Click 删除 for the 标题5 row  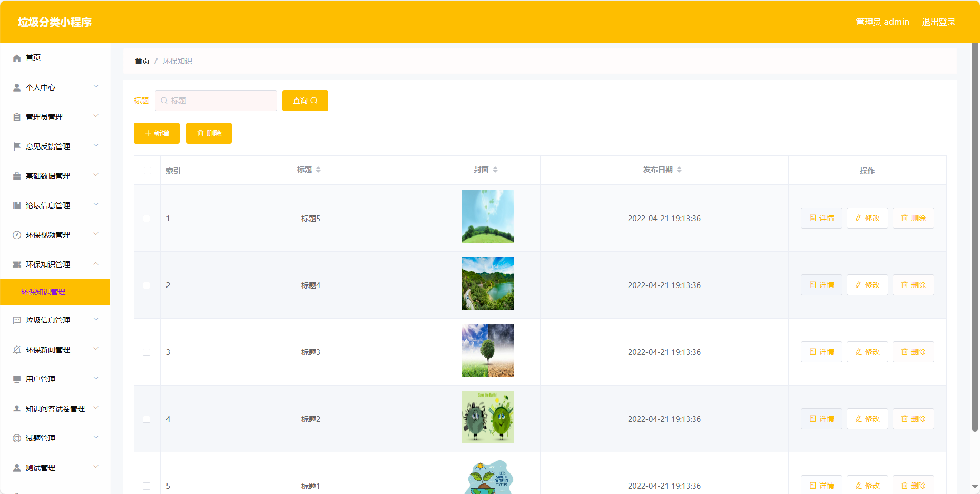(913, 218)
